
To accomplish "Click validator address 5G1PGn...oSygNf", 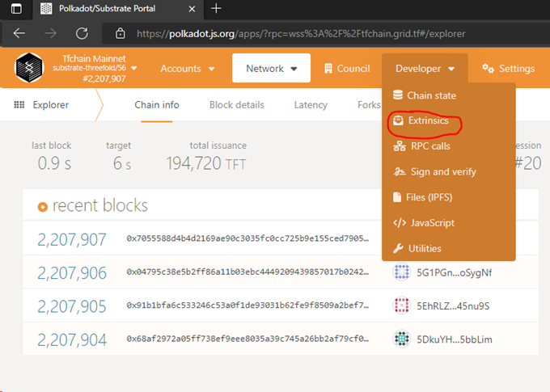I will click(x=454, y=272).
